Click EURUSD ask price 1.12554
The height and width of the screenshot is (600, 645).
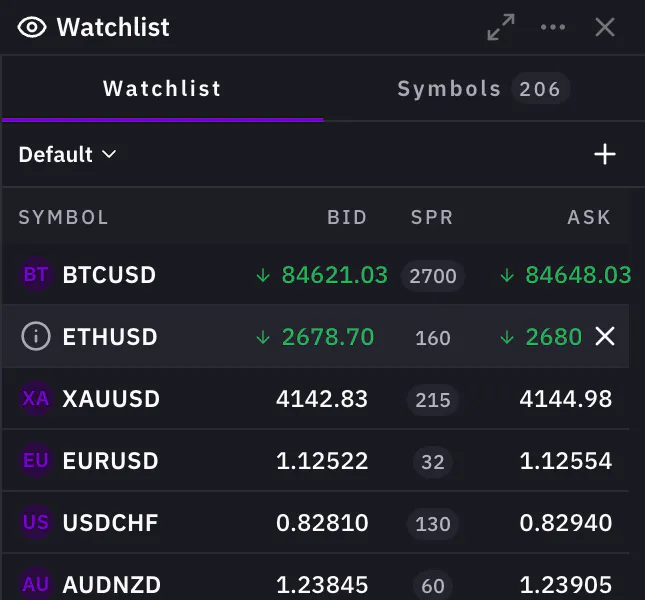(x=566, y=461)
